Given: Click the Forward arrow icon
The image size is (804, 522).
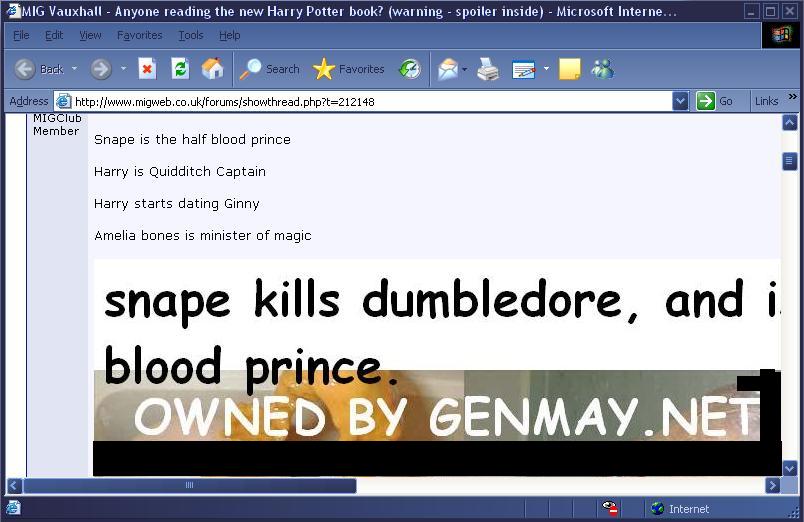Looking at the screenshot, I should (x=101, y=69).
